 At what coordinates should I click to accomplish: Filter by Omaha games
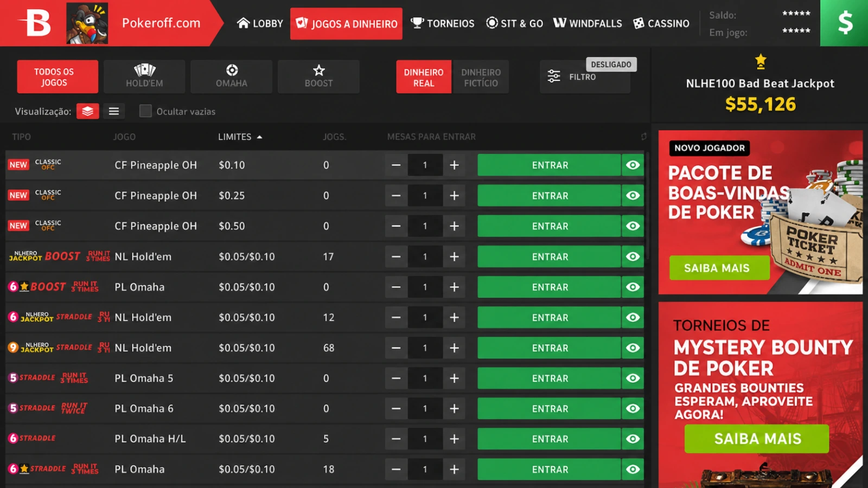pos(232,77)
